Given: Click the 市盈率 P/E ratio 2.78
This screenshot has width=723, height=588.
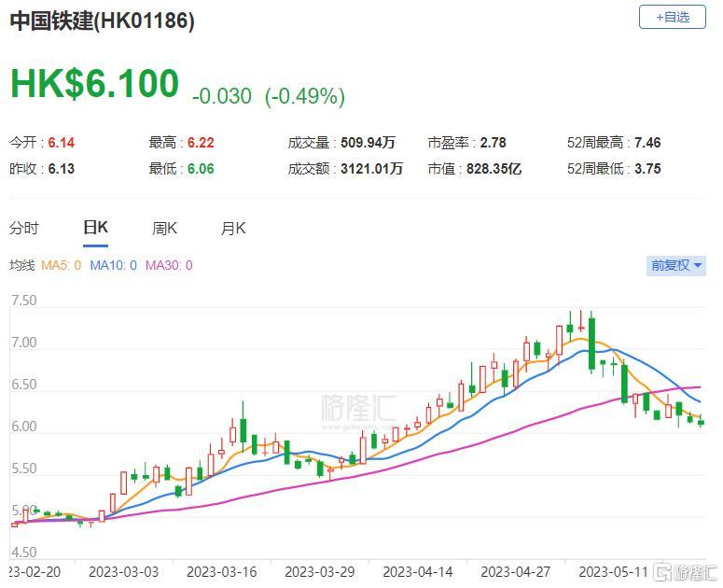Looking at the screenshot, I should [493, 143].
